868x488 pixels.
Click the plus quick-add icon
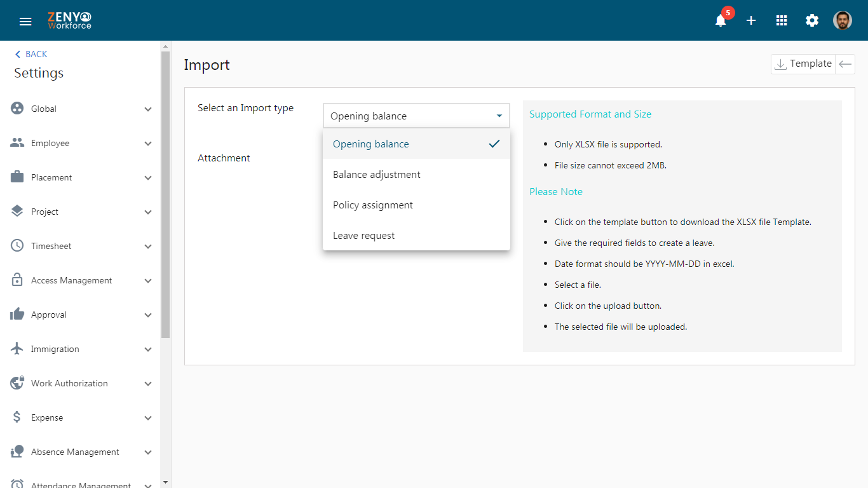click(x=751, y=20)
